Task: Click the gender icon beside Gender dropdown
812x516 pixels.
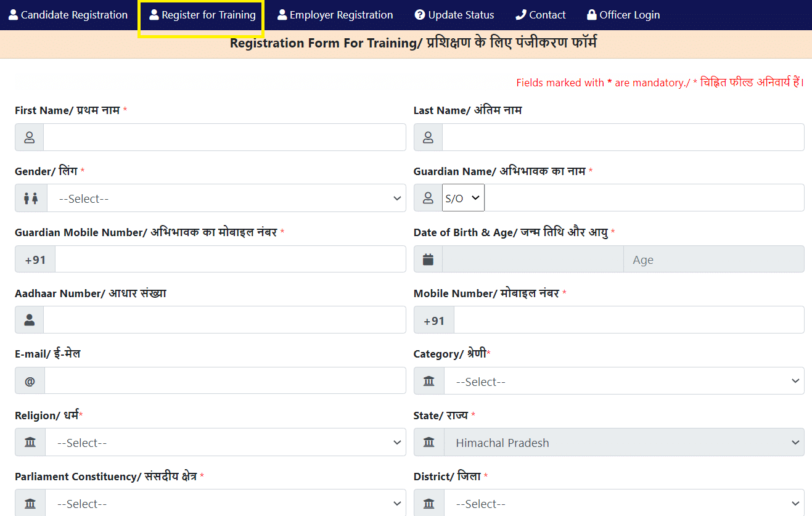Action: point(31,199)
